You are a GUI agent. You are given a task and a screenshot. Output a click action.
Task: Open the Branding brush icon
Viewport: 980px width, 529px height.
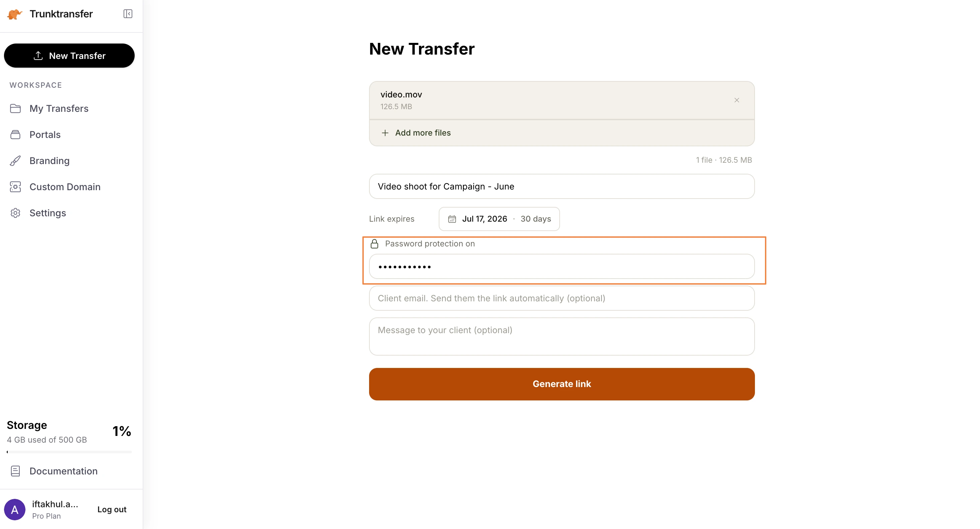(x=15, y=161)
